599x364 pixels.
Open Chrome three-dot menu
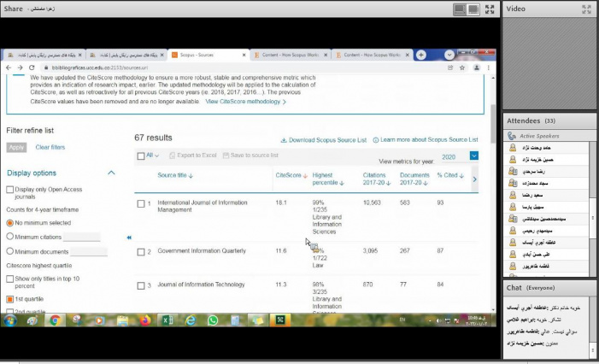pyautogui.click(x=488, y=68)
